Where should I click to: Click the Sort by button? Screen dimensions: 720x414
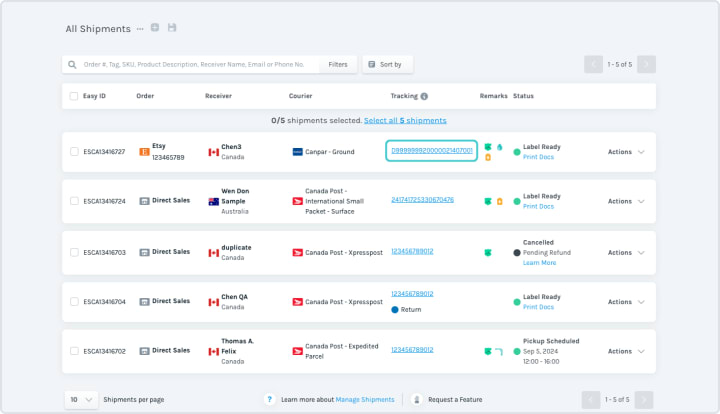386,64
